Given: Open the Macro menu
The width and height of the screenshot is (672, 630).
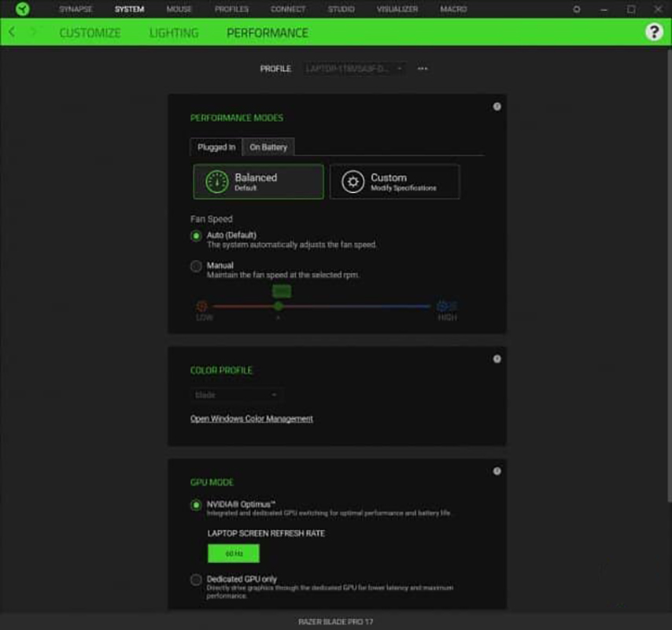Looking at the screenshot, I should [x=453, y=9].
